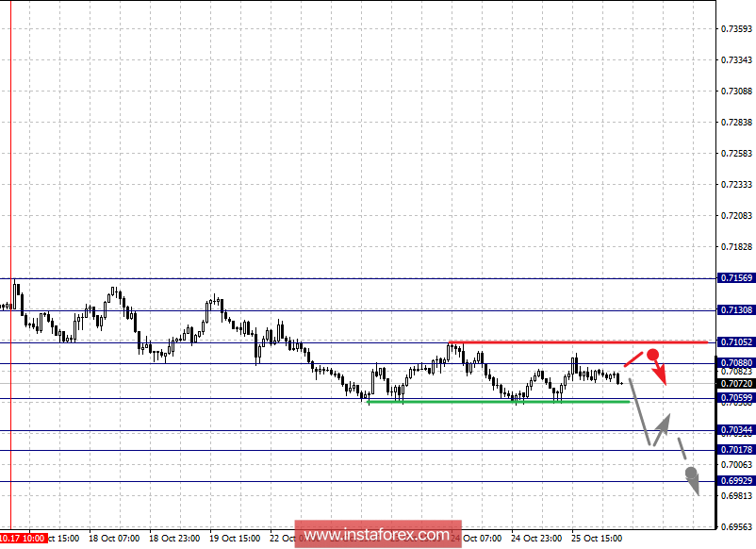Open the www.instaforex.com watermark link
This screenshot has width=756, height=549.
[377, 534]
